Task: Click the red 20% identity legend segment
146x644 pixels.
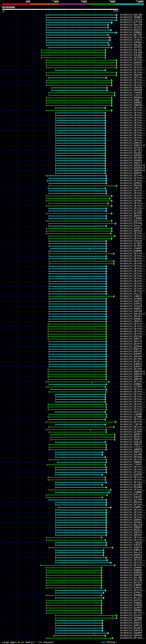Action: click(16, 4)
